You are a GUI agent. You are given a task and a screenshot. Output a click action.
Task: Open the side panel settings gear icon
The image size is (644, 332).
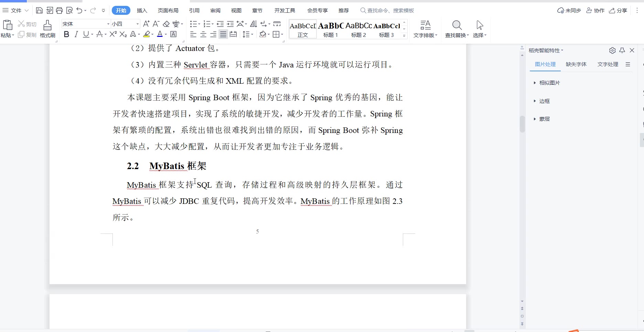612,50
